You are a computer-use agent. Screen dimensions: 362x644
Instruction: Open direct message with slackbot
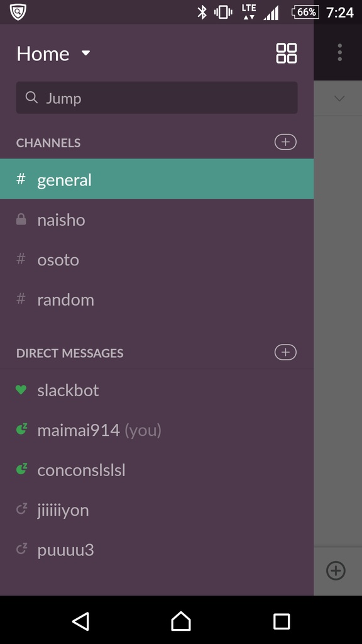point(156,390)
